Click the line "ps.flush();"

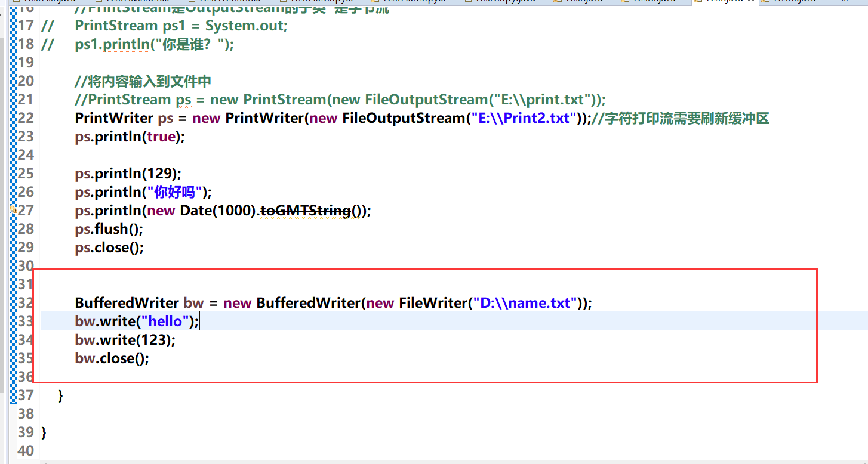pyautogui.click(x=109, y=229)
